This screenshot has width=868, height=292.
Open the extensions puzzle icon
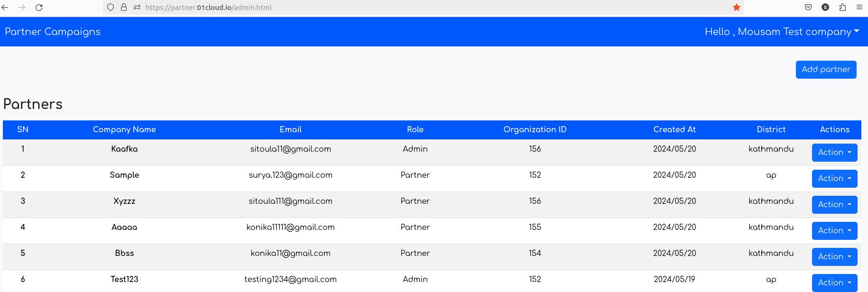842,7
